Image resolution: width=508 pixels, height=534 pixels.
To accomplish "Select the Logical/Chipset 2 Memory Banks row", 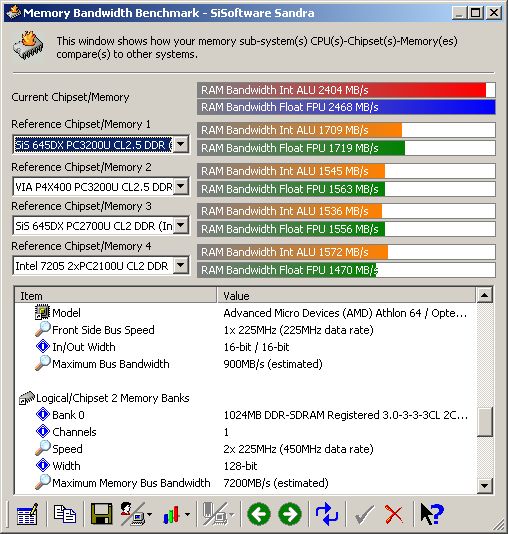I will pyautogui.click(x=245, y=398).
